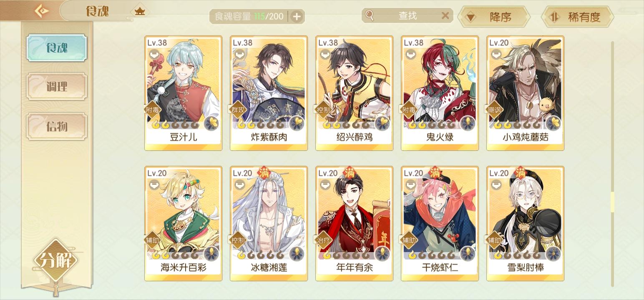Select the 食魂 sidebar tab
The image size is (644, 300).
(57, 48)
